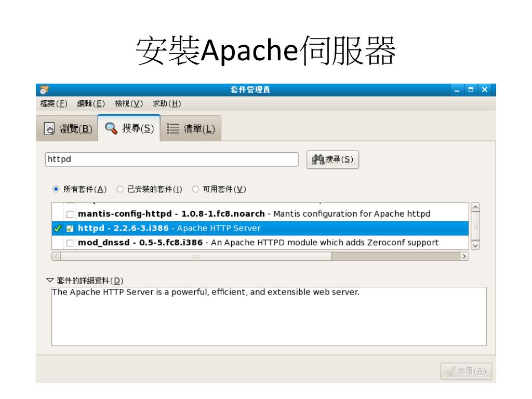
Task: Click the horizontal scrollbar left arrow
Action: pyautogui.click(x=56, y=256)
